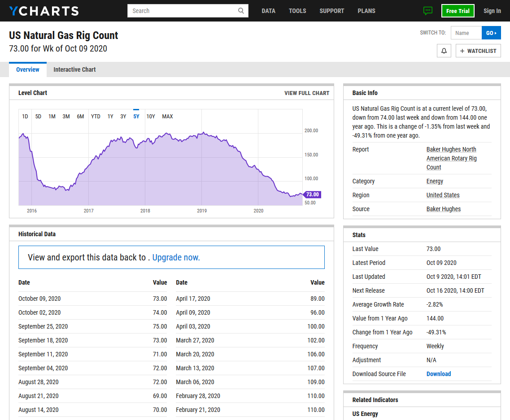Open the green chat message icon
The height and width of the screenshot is (420, 510).
pyautogui.click(x=428, y=11)
